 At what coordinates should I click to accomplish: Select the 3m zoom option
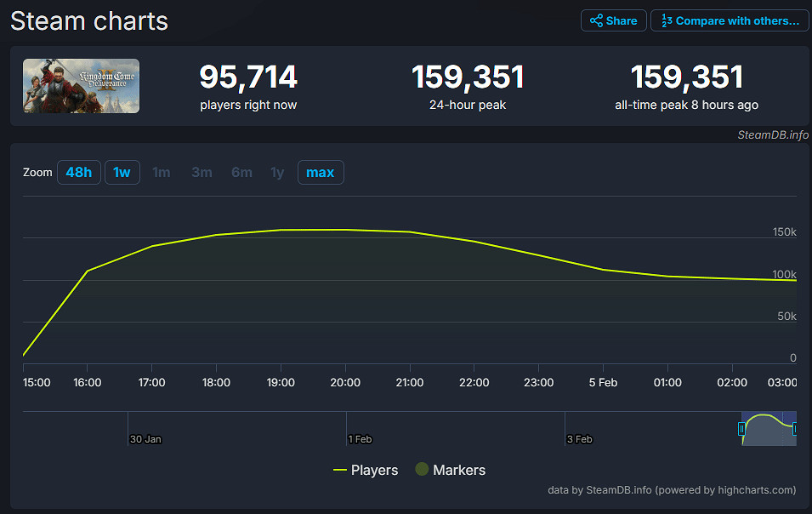click(x=202, y=173)
